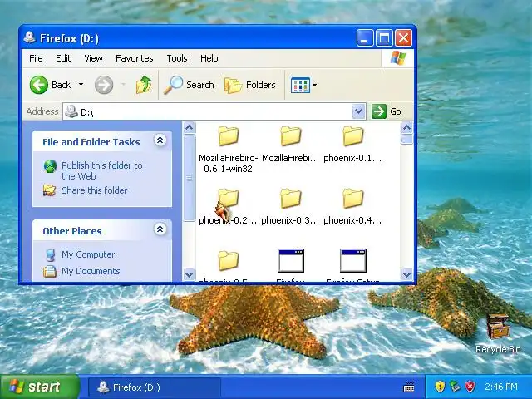Click the Other Places header text
532x399 pixels.
point(72,231)
